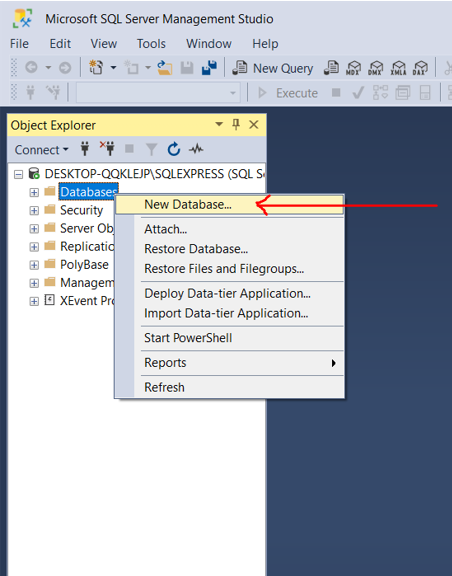This screenshot has height=576, width=452.
Task: Click the Execute query button
Action: click(x=288, y=93)
